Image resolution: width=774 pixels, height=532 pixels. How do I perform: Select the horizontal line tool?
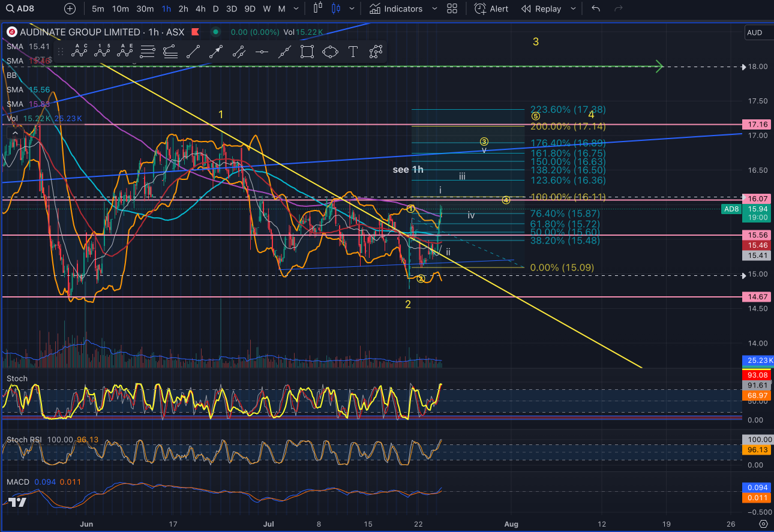[x=262, y=52]
